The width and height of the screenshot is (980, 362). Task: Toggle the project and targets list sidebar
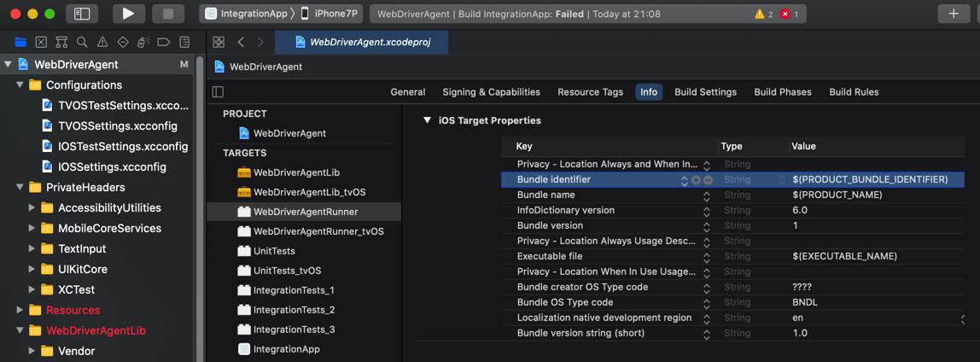tap(218, 92)
